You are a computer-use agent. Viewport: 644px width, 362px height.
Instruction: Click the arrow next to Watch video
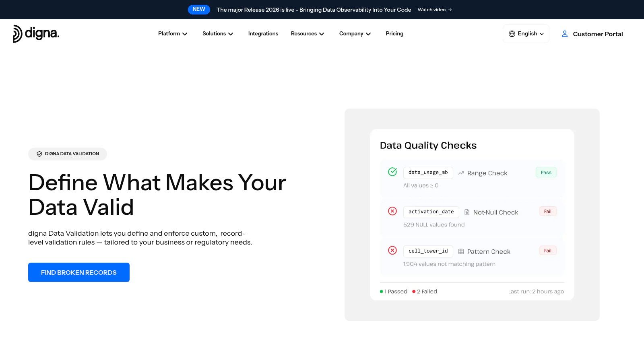click(x=450, y=10)
